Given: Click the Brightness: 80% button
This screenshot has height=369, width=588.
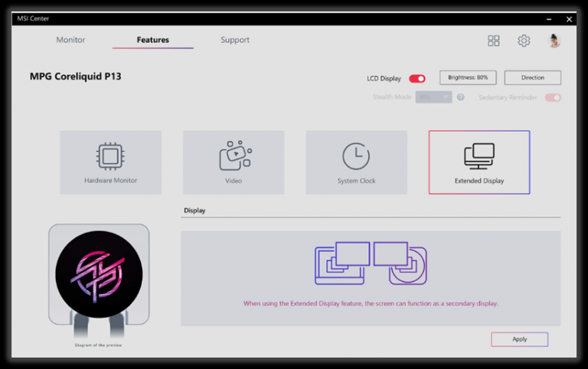Looking at the screenshot, I should tap(468, 77).
